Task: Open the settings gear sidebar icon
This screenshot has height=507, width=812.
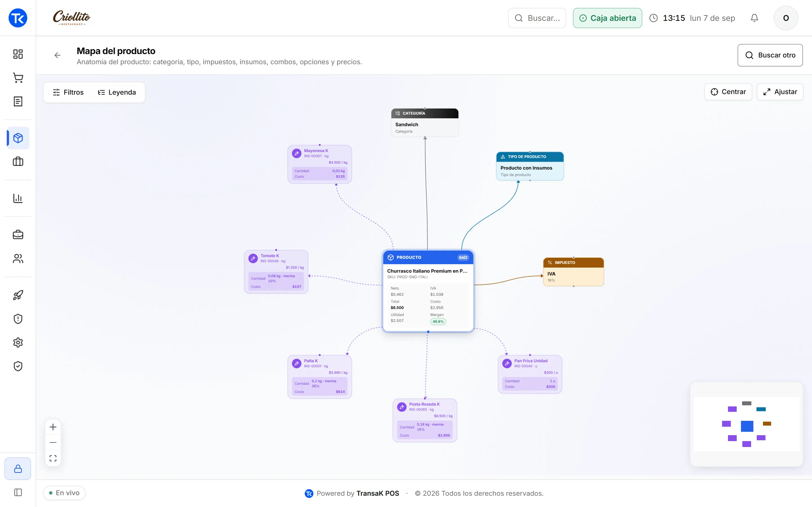Action: [18, 342]
